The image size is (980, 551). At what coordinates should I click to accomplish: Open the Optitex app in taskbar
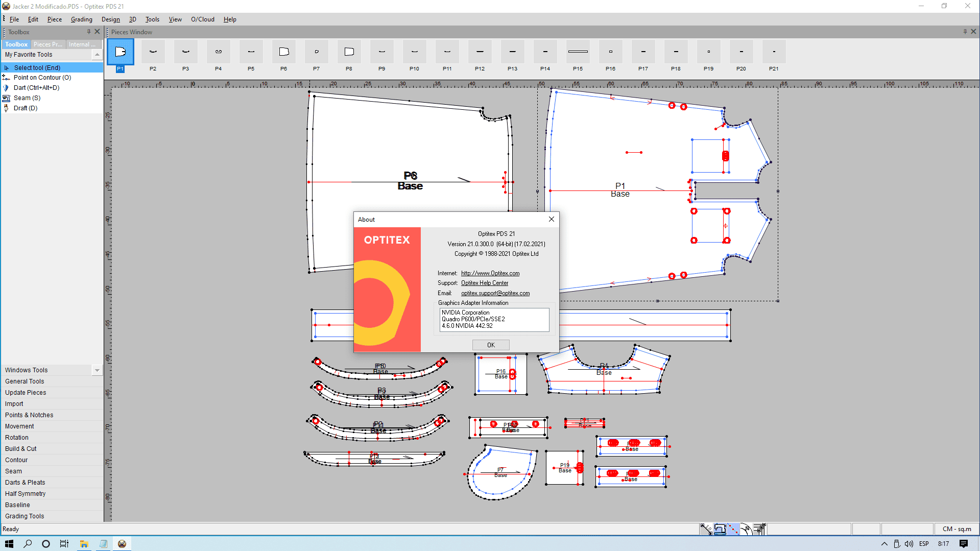[122, 544]
